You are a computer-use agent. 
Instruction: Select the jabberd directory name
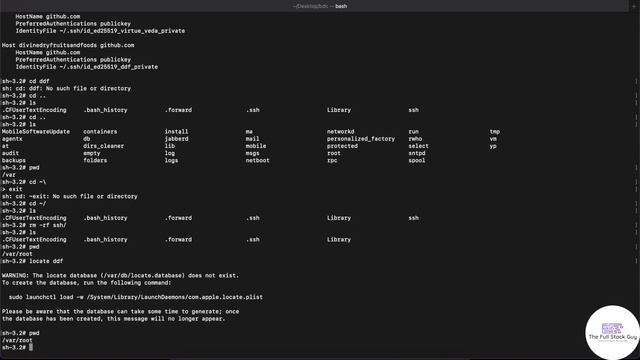pos(176,139)
